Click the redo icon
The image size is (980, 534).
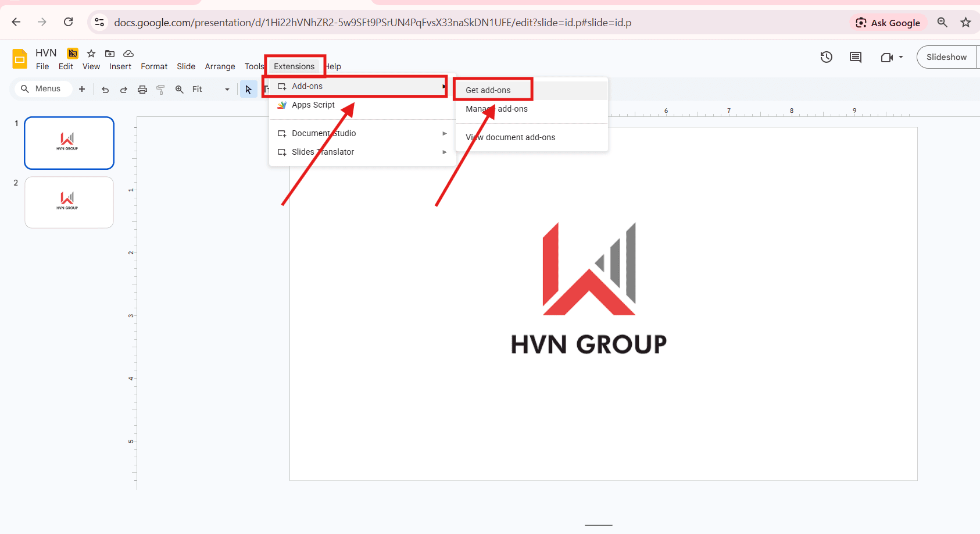point(123,88)
